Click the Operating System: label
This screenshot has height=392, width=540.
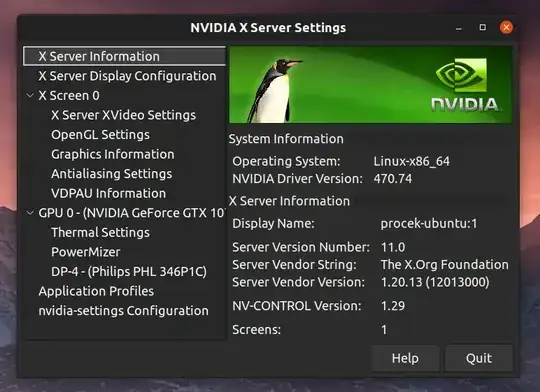tap(286, 161)
